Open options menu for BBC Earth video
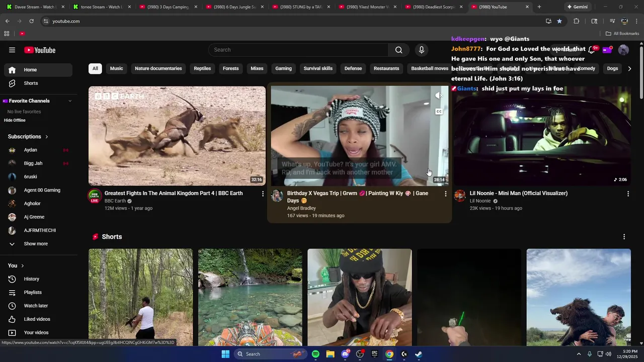The image size is (644, 362). coord(263,194)
